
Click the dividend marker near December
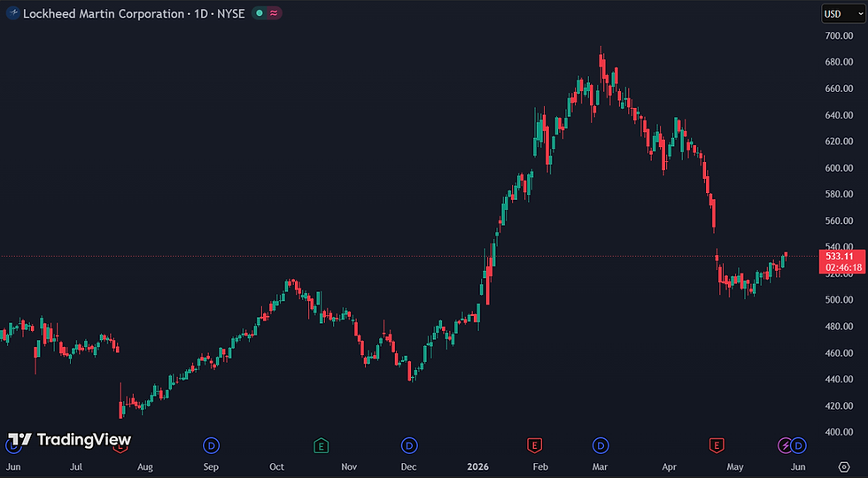coord(409,444)
